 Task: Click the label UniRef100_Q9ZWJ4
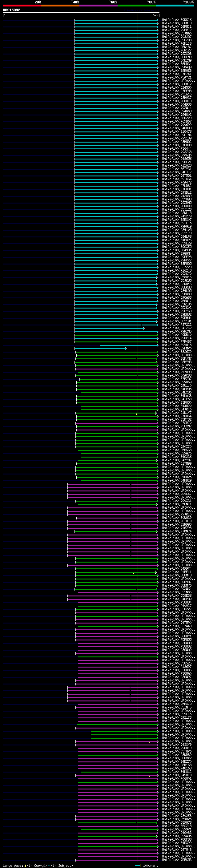(177, 108)
